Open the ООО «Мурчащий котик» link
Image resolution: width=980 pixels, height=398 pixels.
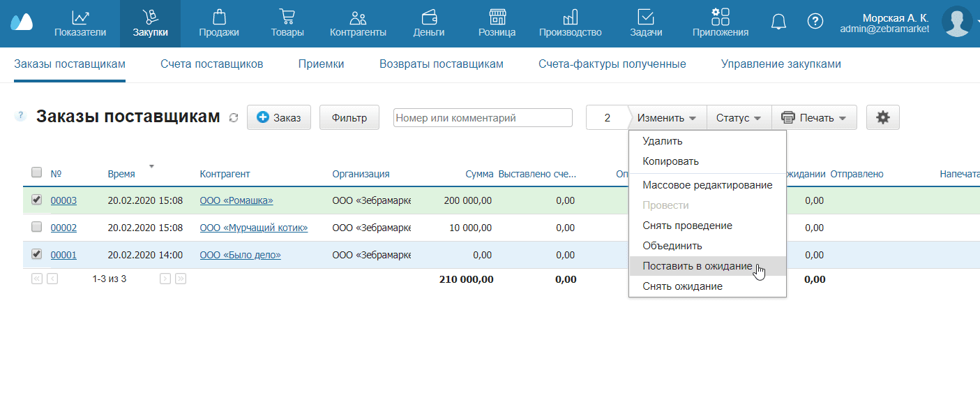pos(253,228)
